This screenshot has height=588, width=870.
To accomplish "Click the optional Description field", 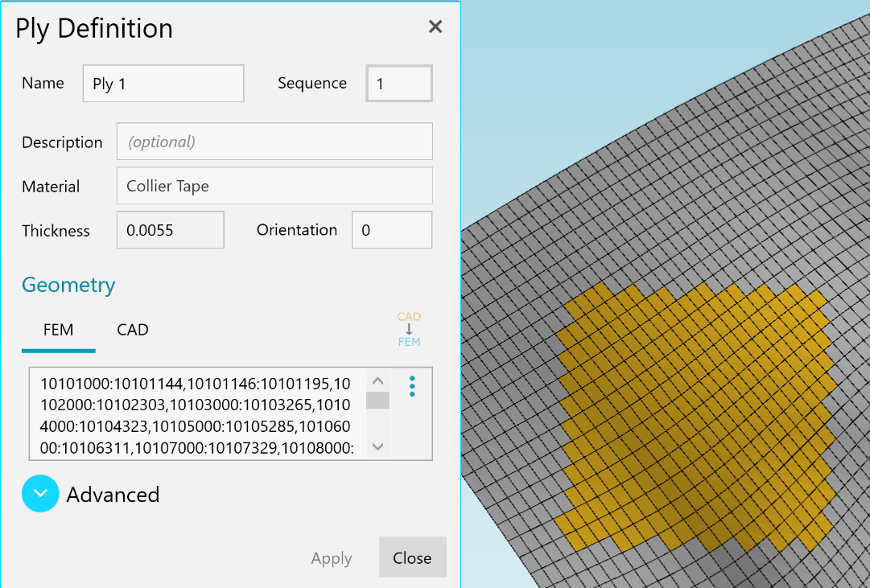I will tap(274, 142).
